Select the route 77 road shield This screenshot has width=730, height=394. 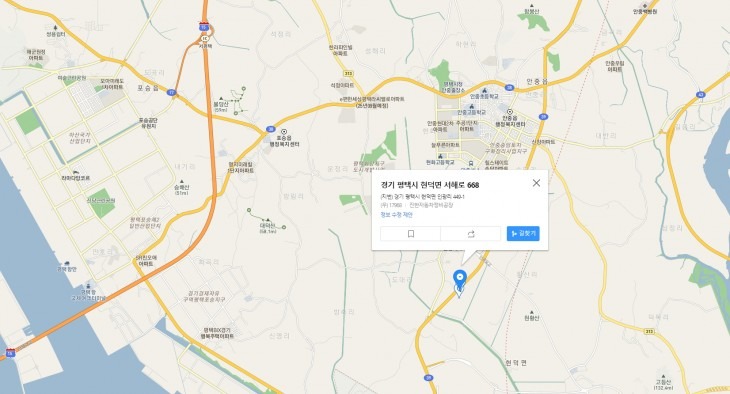(172, 92)
